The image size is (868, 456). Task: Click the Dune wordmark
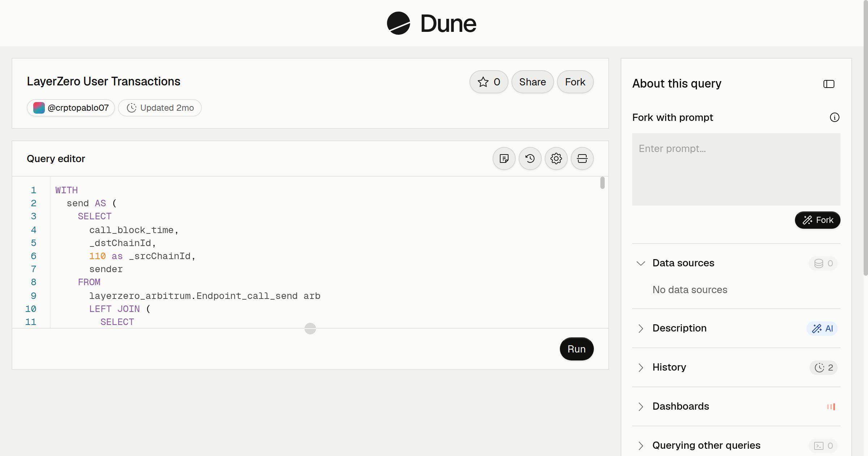coord(448,24)
